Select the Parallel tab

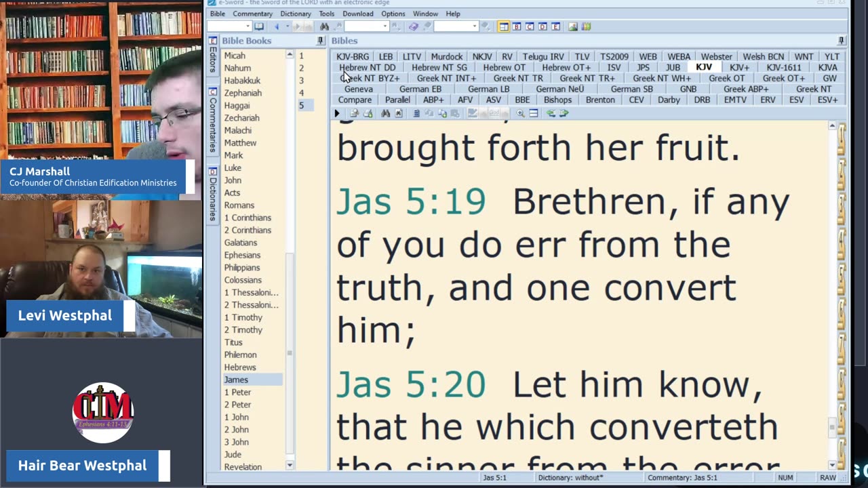click(x=397, y=100)
